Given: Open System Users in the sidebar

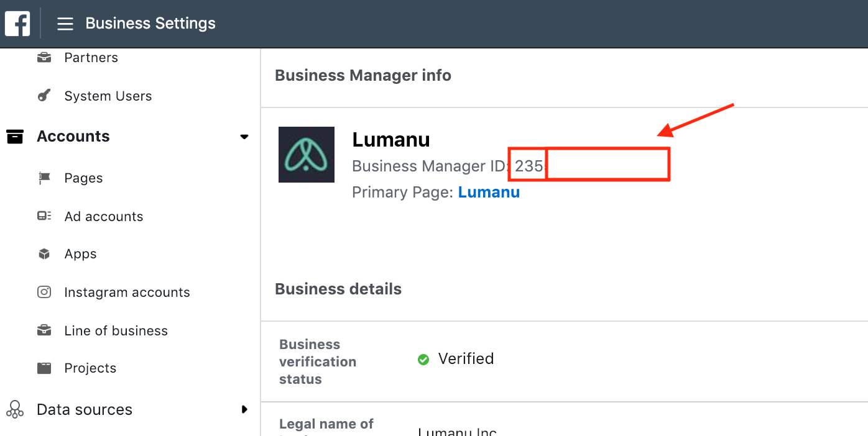Looking at the screenshot, I should click(108, 96).
